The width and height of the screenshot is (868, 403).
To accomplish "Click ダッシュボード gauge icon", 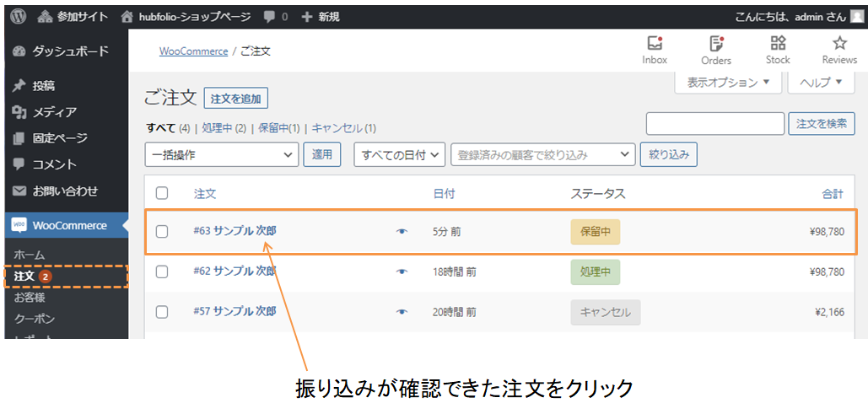I will [19, 51].
